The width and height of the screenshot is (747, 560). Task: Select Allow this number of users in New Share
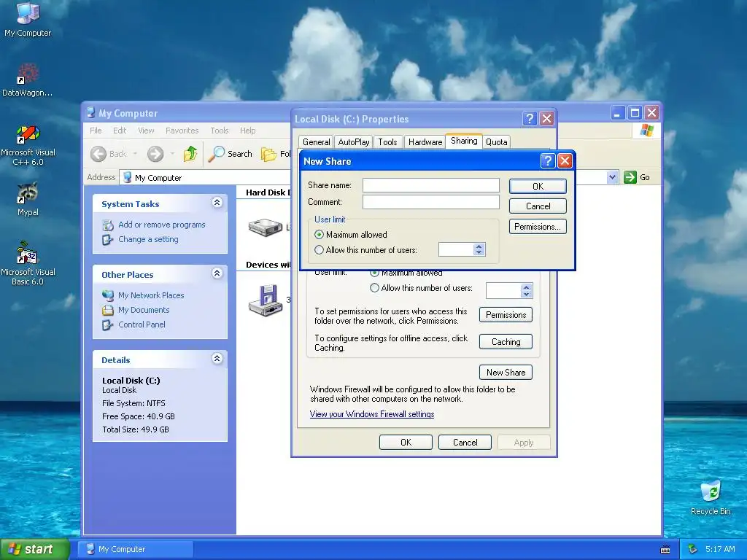[x=320, y=250]
